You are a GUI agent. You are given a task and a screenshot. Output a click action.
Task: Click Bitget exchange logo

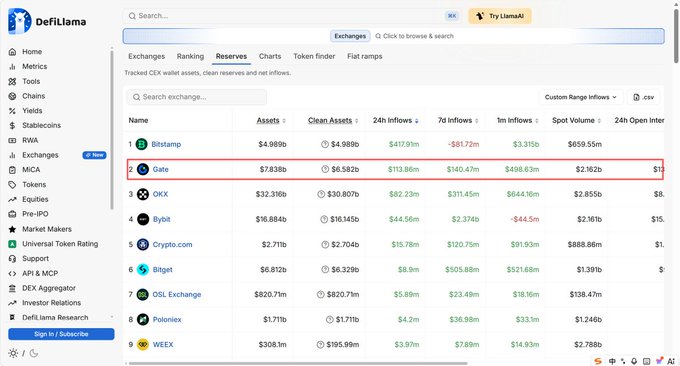143,269
